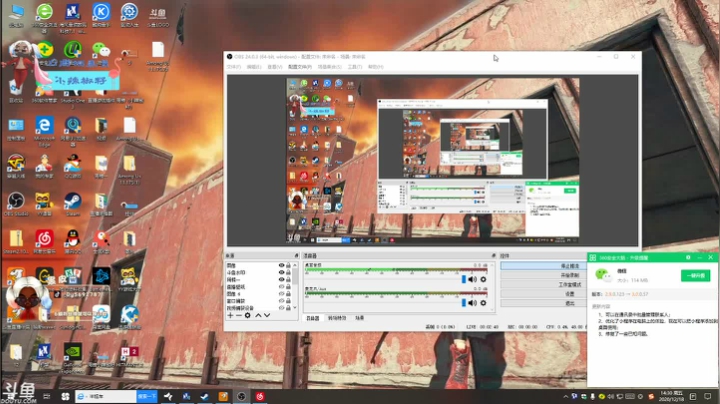Click the 工作室模式 button in controls
Image resolution: width=720 pixels, height=404 pixels.
pos(543,285)
